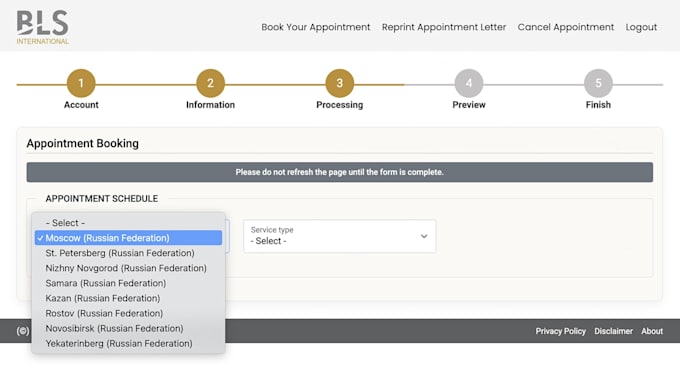
Task: Select Rostov (Russian Federation) option
Action: 128,313
